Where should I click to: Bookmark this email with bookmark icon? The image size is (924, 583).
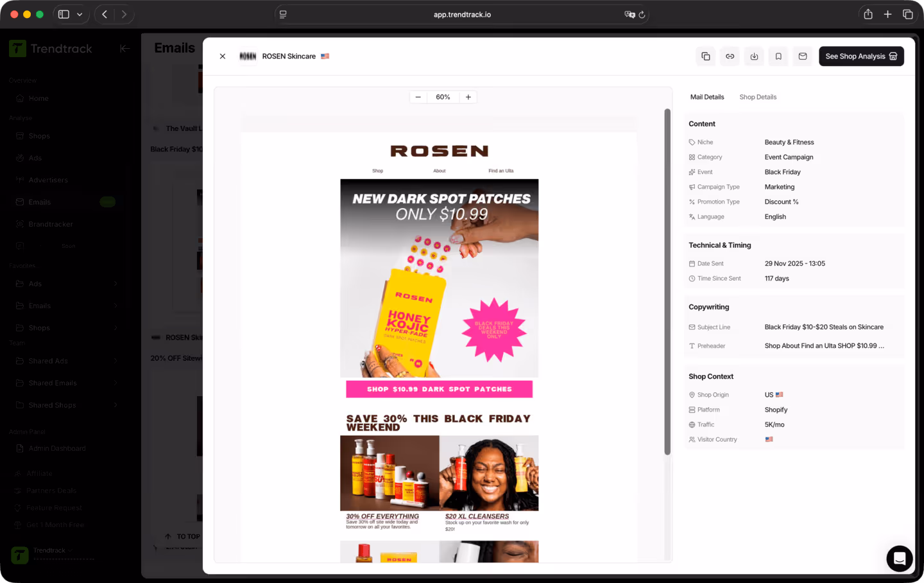pos(778,57)
